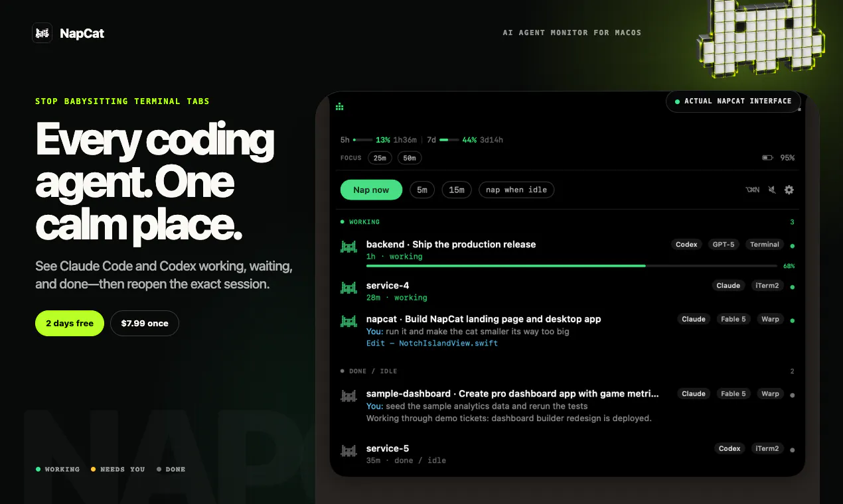
Task: Click the iTerm2 tag on service-4 row
Action: tap(767, 286)
